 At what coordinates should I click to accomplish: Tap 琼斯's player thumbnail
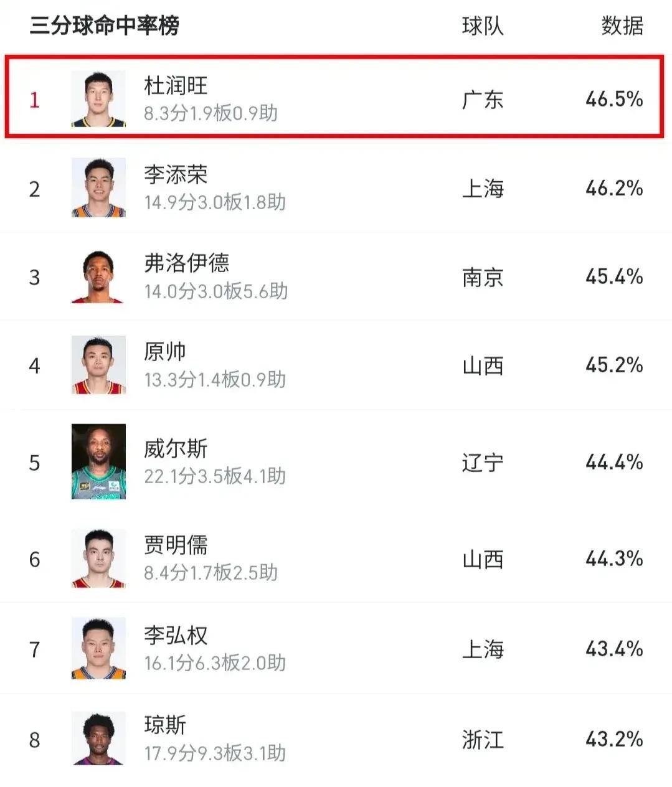(x=98, y=738)
